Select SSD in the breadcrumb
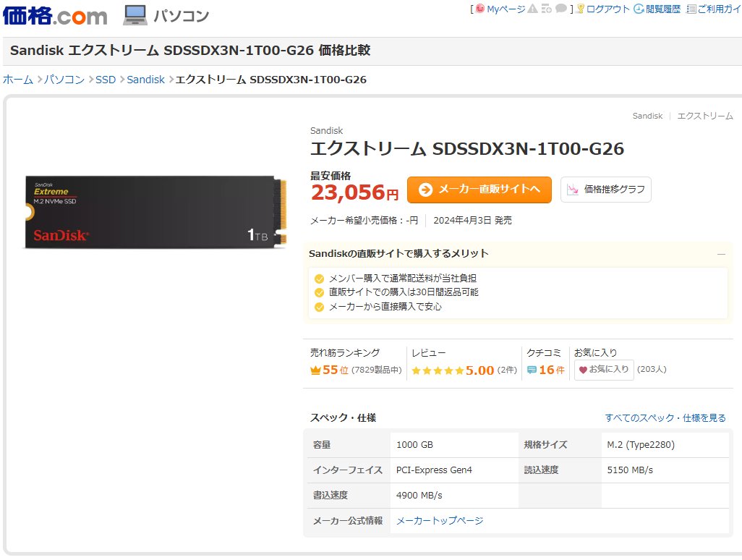This screenshot has height=560, width=742. pos(106,80)
